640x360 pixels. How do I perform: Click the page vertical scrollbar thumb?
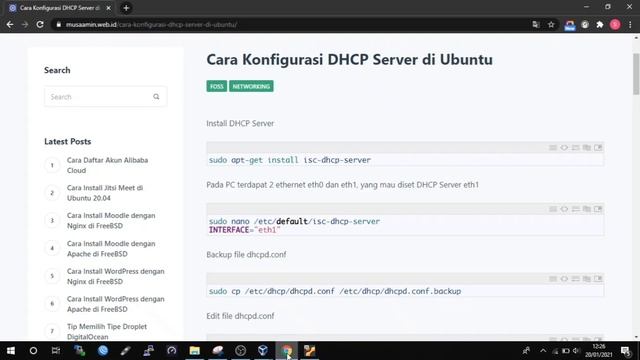point(636,74)
